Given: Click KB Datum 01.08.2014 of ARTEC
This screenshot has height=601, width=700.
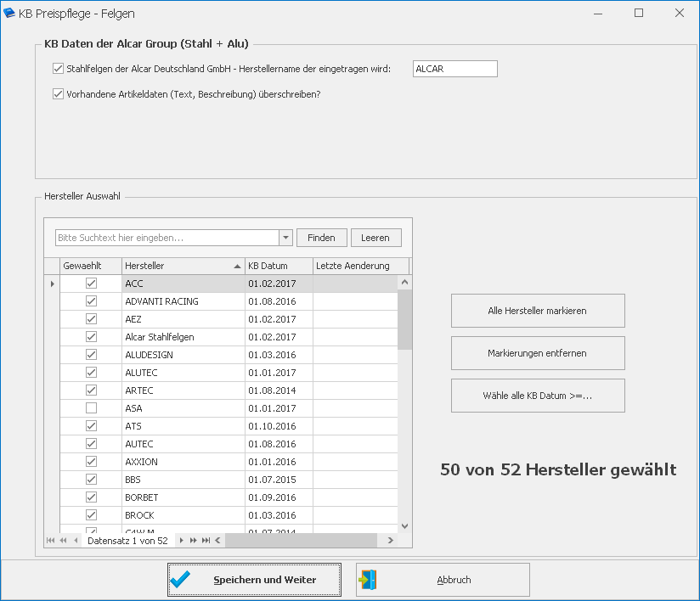Looking at the screenshot, I should pyautogui.click(x=279, y=390).
